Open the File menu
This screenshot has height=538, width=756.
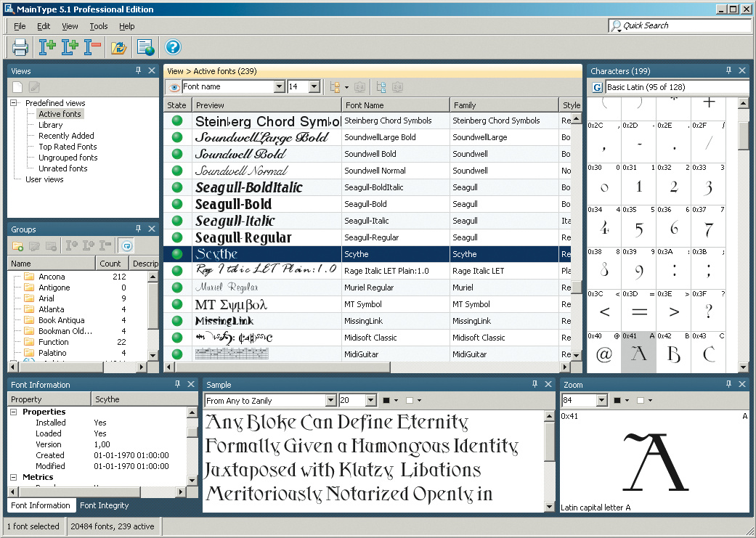click(x=20, y=26)
